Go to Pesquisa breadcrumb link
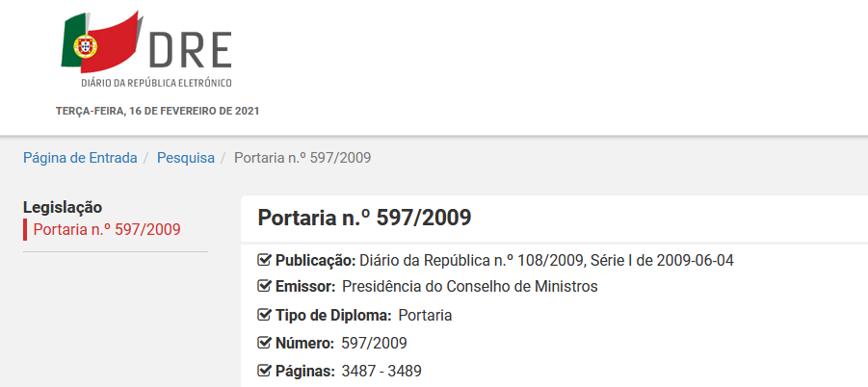 (186, 158)
